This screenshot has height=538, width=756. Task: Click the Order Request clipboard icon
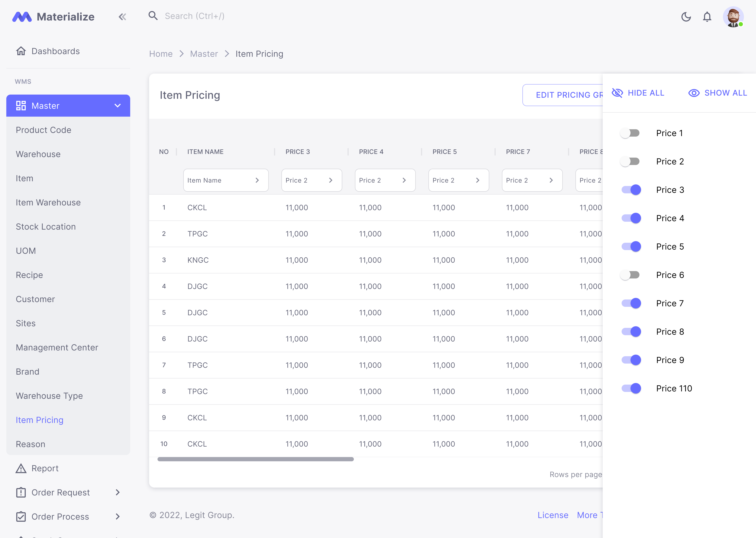tap(21, 492)
